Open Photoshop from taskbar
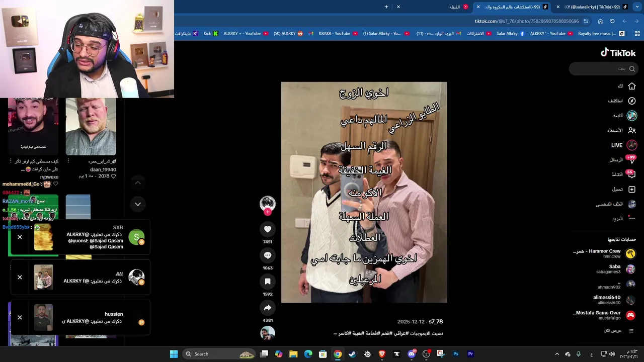The image size is (644, 362). 456,354
